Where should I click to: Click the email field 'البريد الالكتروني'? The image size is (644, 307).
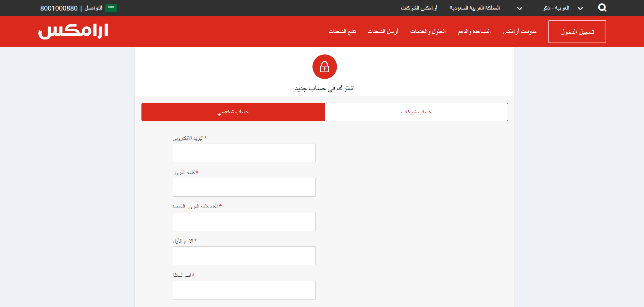coord(244,153)
